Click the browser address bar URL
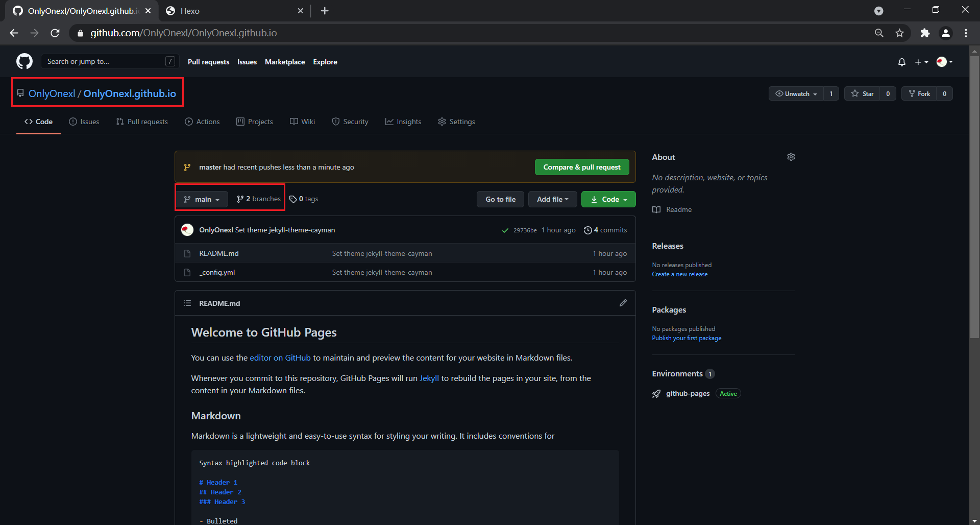Screen dimensions: 980x525 (184, 33)
